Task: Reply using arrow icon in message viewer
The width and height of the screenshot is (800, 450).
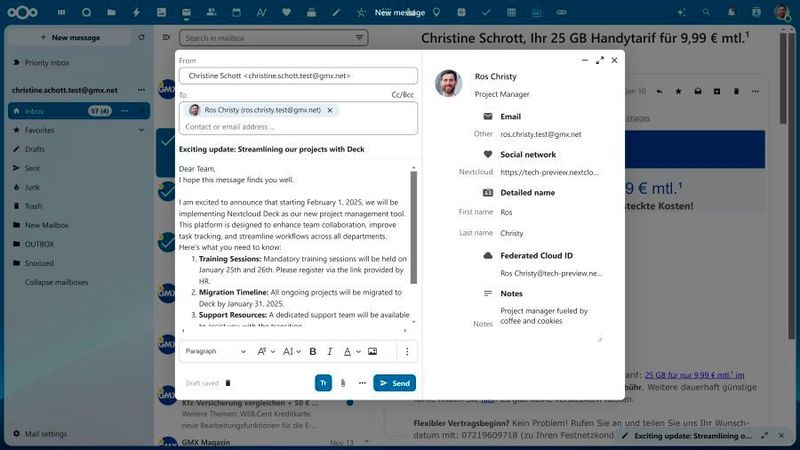Action: (x=659, y=91)
